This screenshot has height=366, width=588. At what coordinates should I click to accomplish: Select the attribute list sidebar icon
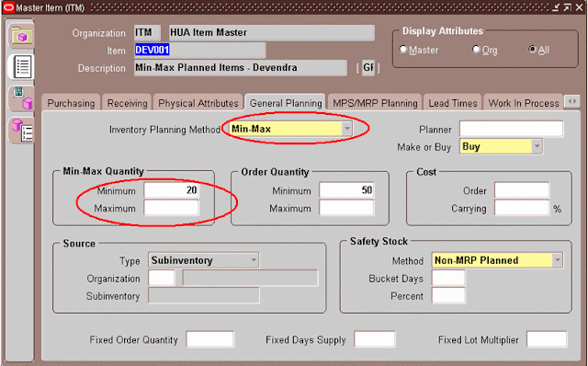coord(22,67)
